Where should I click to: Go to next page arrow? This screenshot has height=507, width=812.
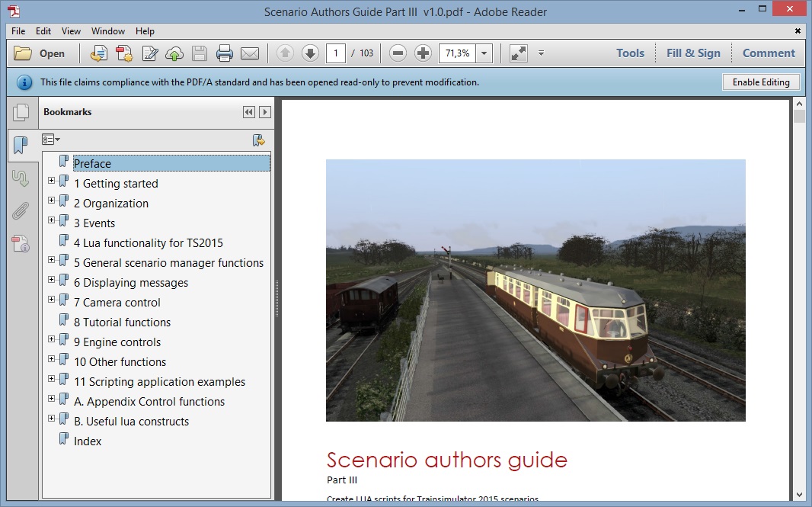coord(310,53)
